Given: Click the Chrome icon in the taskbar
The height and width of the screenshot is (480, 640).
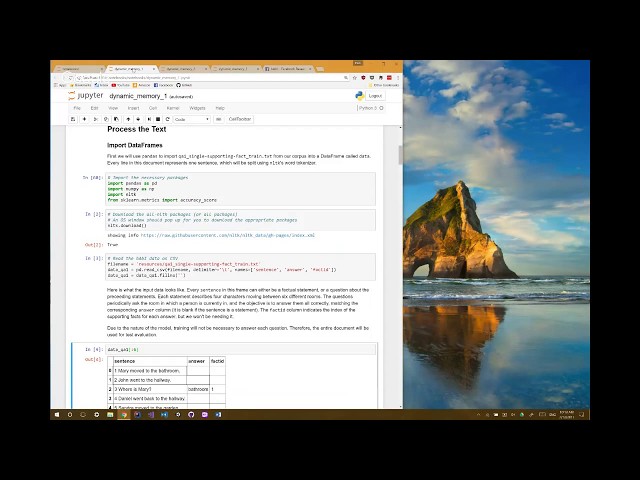Looking at the screenshot, I should tap(124, 415).
